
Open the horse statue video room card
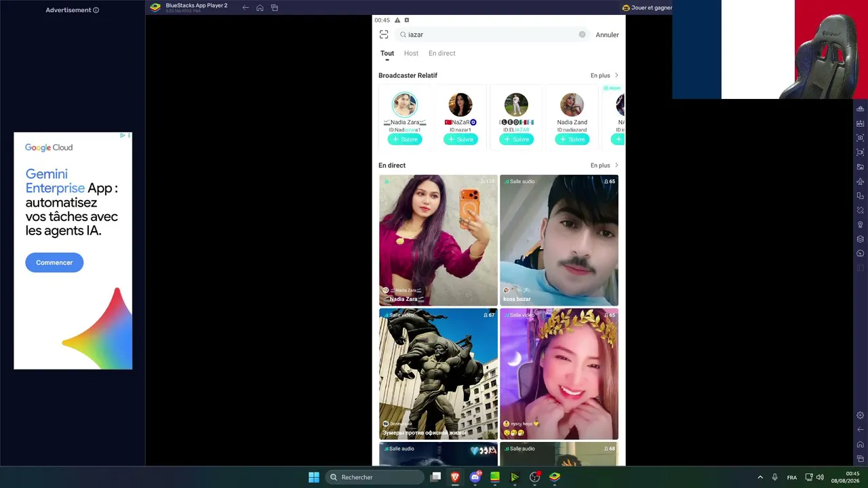point(438,374)
